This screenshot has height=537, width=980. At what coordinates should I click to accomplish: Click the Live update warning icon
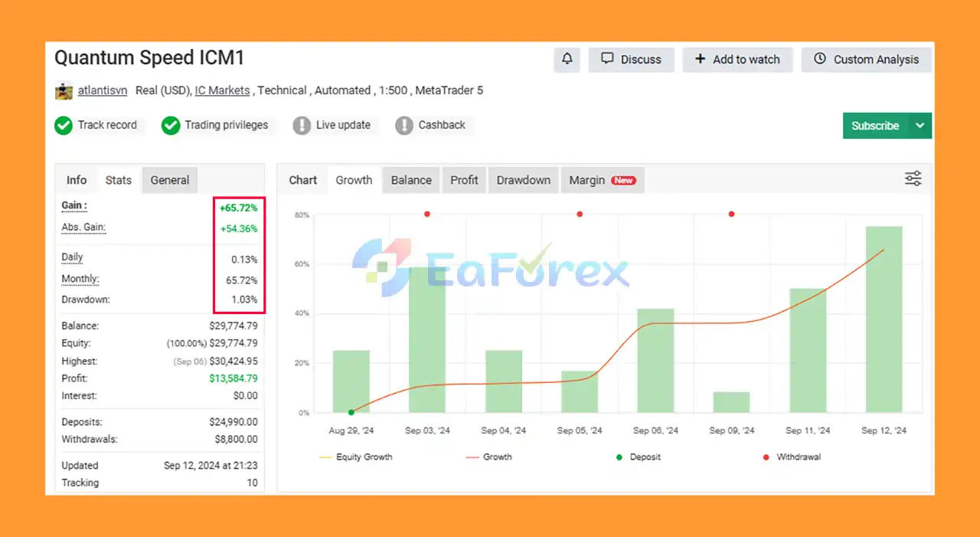tap(302, 125)
